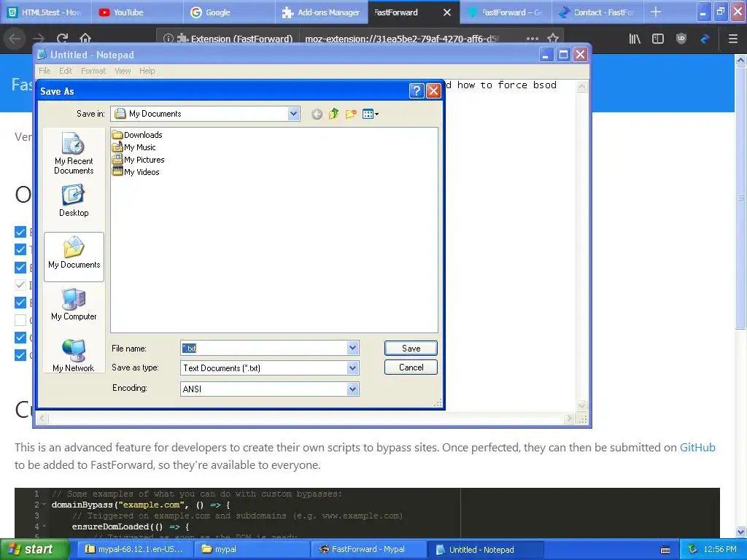747x560 pixels.
Task: Toggle the fifth FastForward option checkbox
Action: (x=20, y=303)
